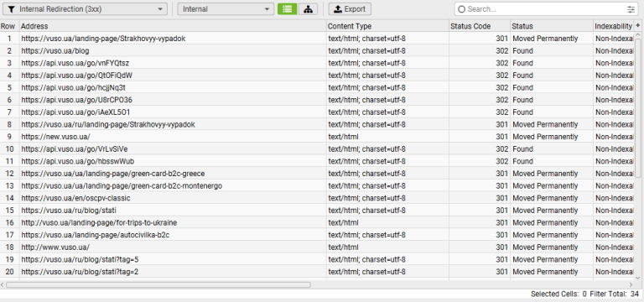The width and height of the screenshot is (644, 302).
Task: Click into the Search input field
Action: pos(543,9)
